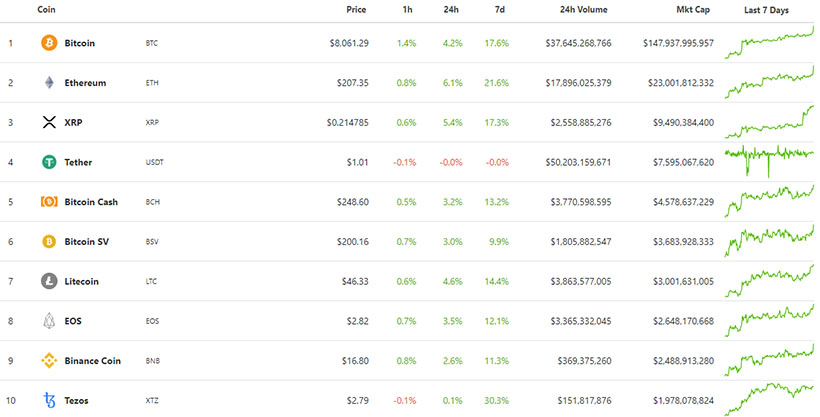Click Litecoin volume $3,863,577,005
The height and width of the screenshot is (417, 820).
(580, 281)
